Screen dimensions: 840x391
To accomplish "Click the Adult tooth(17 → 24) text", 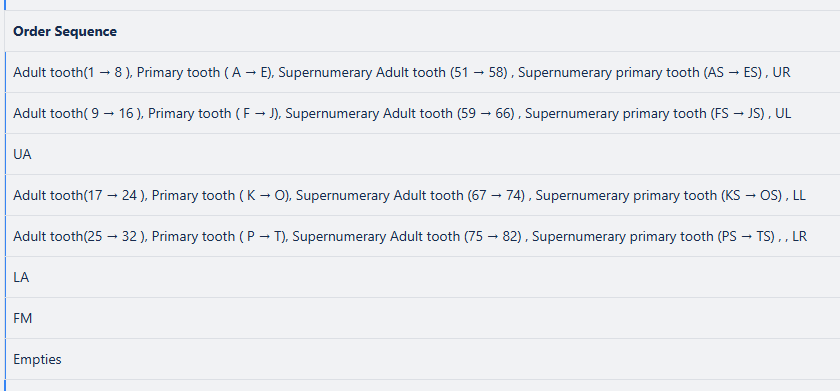I will pyautogui.click(x=79, y=196).
